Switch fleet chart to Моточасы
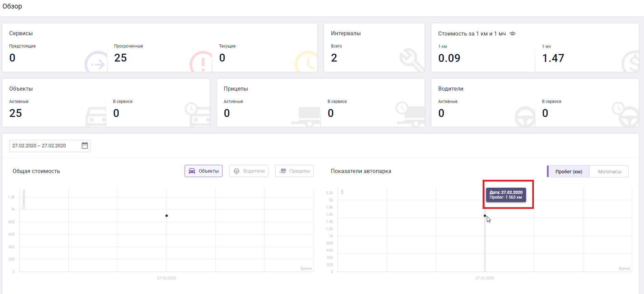644x294 pixels. (609, 172)
